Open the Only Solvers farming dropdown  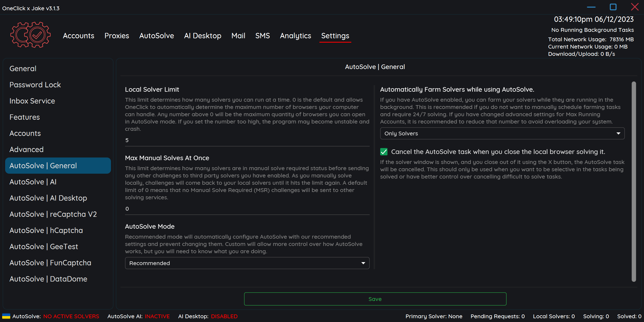(x=502, y=133)
